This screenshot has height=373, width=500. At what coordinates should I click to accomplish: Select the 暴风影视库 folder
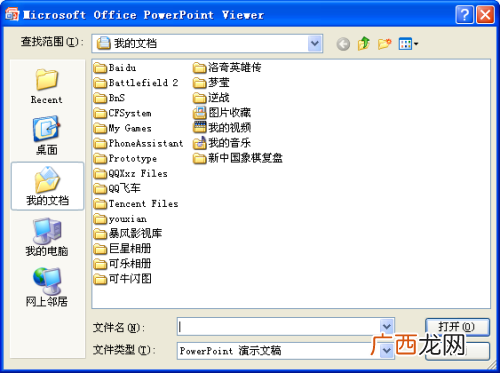128,234
